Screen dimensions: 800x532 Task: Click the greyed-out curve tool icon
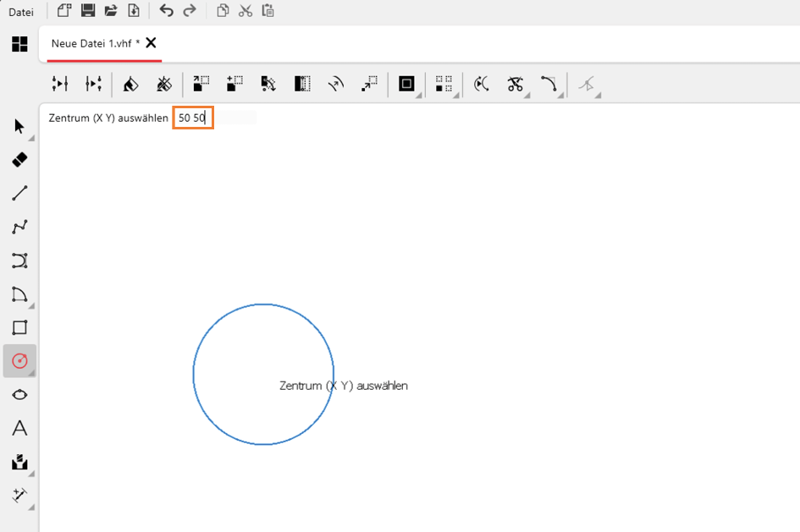click(x=587, y=84)
